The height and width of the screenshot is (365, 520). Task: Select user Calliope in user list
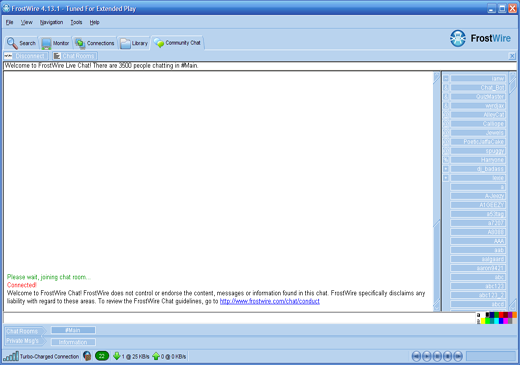[478, 124]
